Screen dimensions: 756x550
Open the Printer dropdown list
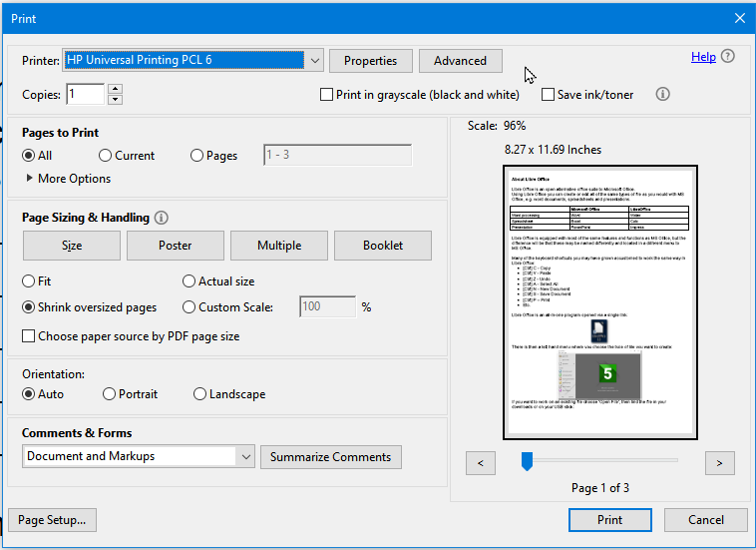point(314,61)
